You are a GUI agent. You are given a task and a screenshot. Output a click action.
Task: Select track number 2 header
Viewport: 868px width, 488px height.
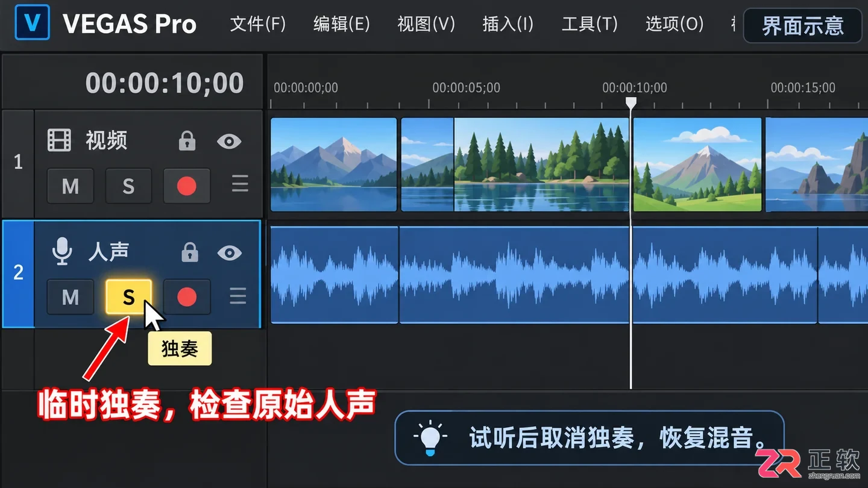point(18,273)
